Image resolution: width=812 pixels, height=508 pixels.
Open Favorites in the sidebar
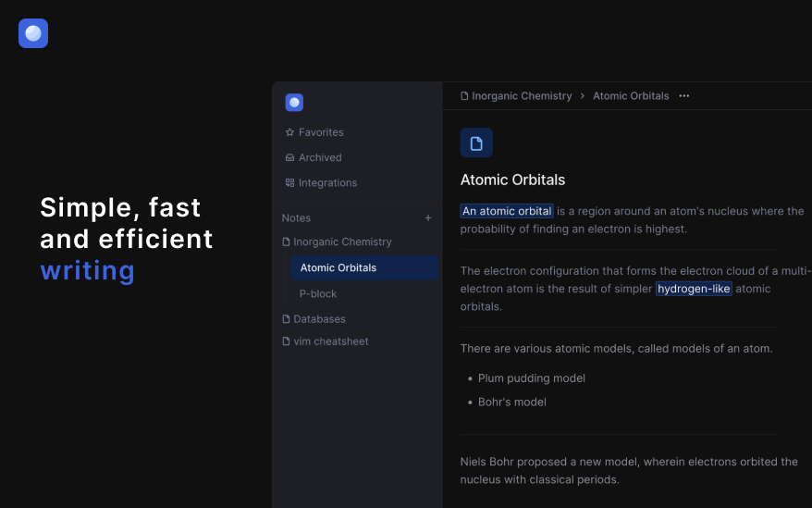pyautogui.click(x=314, y=132)
